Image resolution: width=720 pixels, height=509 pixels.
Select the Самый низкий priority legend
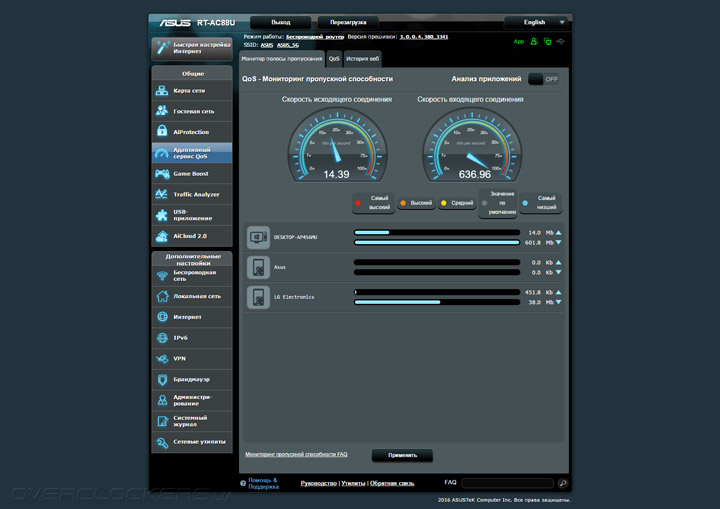540,203
